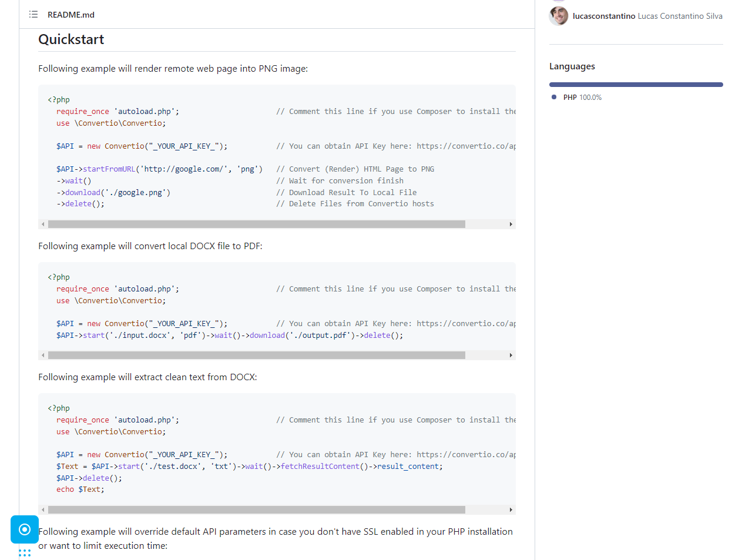Click the dotted grip icon below blue widget

pos(25,553)
